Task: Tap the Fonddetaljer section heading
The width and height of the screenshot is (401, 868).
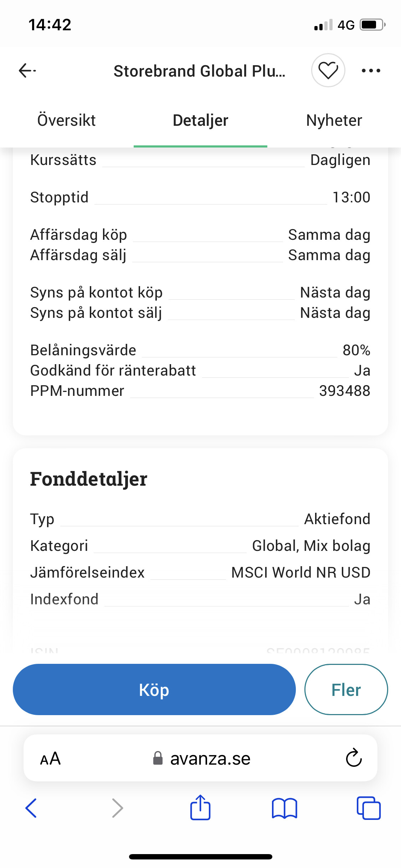Action: (x=89, y=479)
